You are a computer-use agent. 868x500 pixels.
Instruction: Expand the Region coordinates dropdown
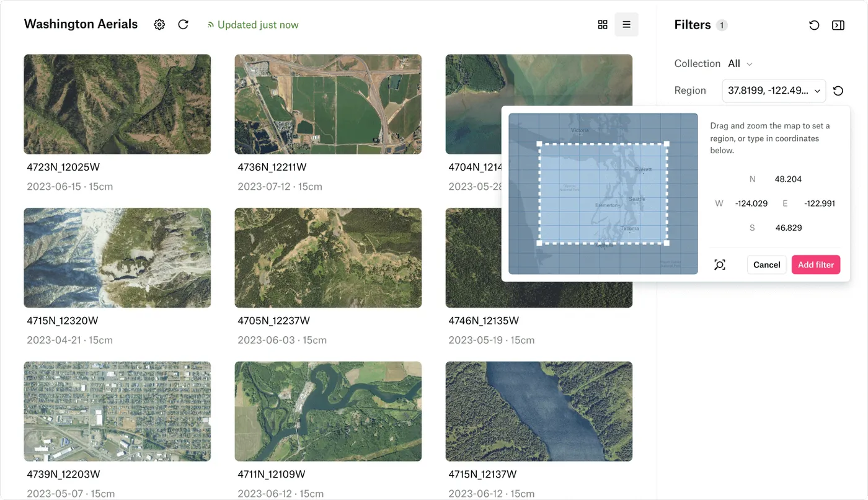774,91
